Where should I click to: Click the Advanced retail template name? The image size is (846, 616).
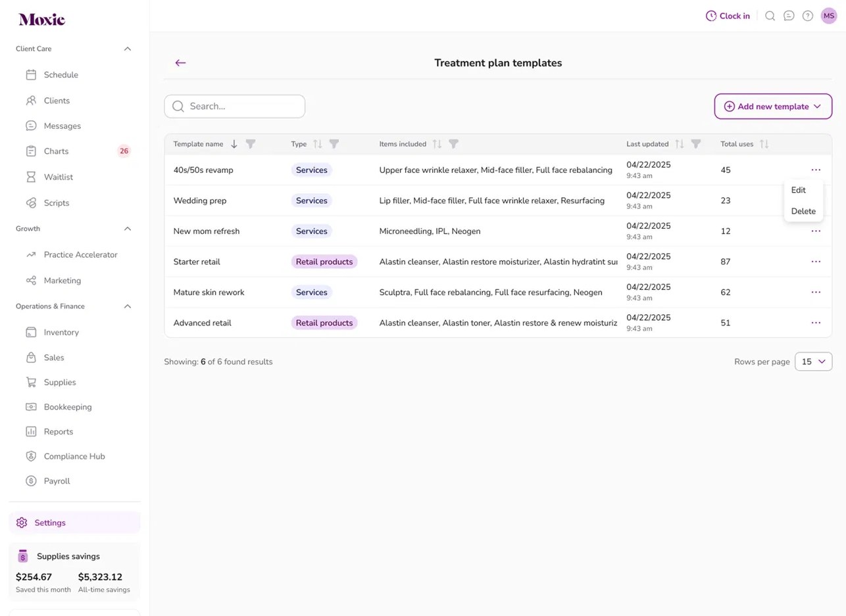(202, 323)
